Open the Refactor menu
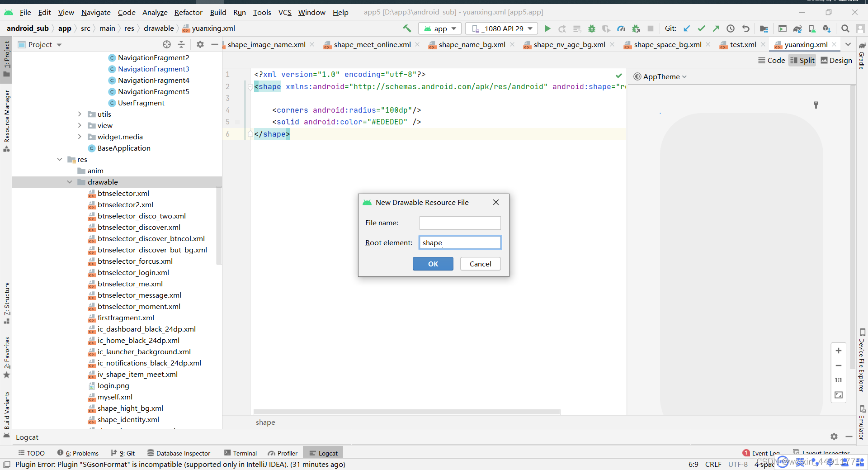868x470 pixels. click(189, 12)
